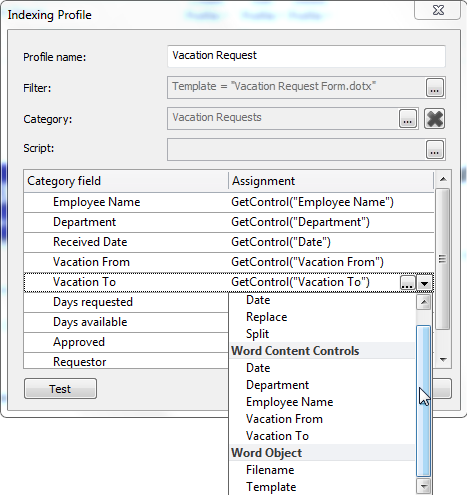Click GetControl("Employee Name") assignment cell
467x495 pixels.
point(331,202)
